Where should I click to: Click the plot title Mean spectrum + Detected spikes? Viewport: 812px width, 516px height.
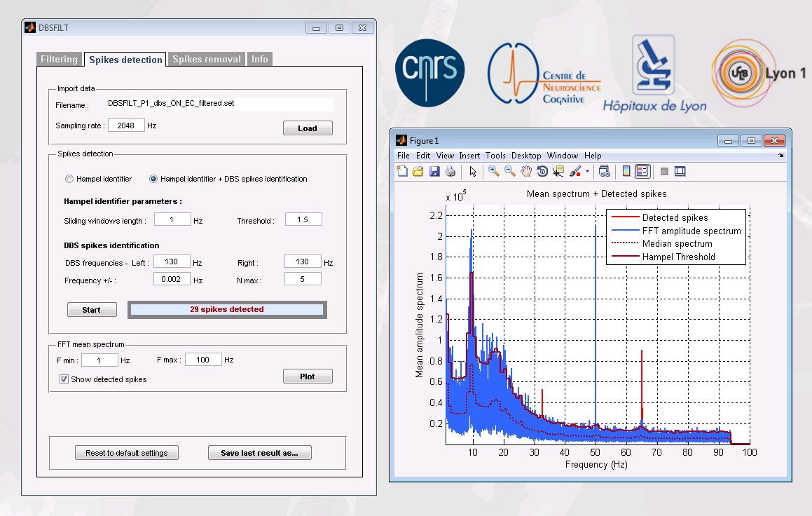pos(597,193)
